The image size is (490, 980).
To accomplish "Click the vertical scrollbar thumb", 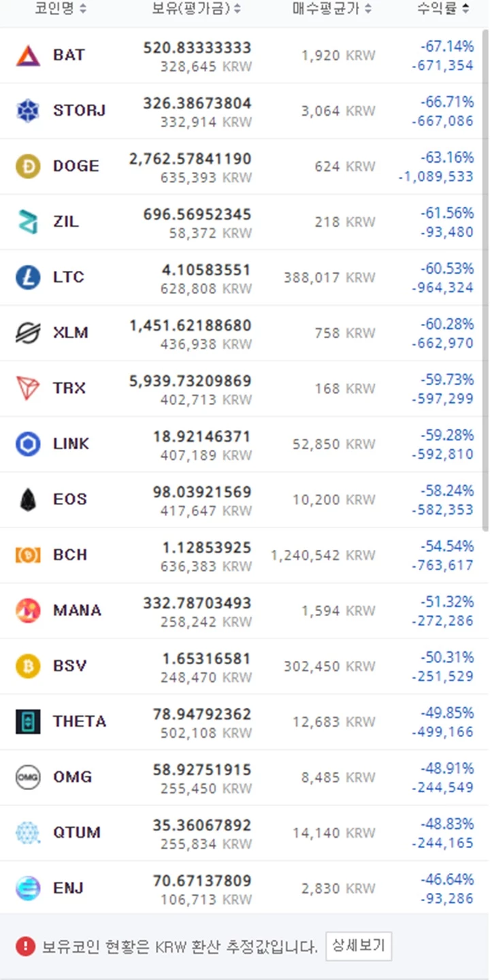I will (x=485, y=279).
